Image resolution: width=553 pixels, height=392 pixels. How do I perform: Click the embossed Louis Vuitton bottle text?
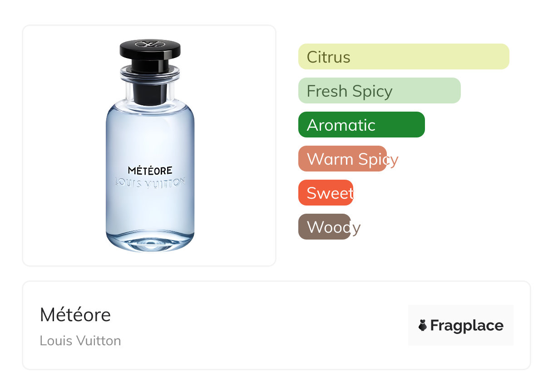(150, 183)
